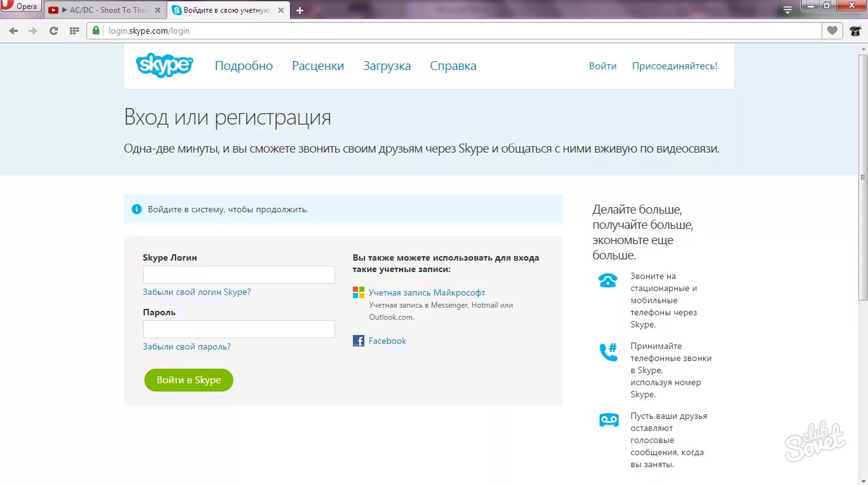Switch to the AC/DC YouTube tab
Viewport: 868px width, 485px height.
[x=106, y=10]
